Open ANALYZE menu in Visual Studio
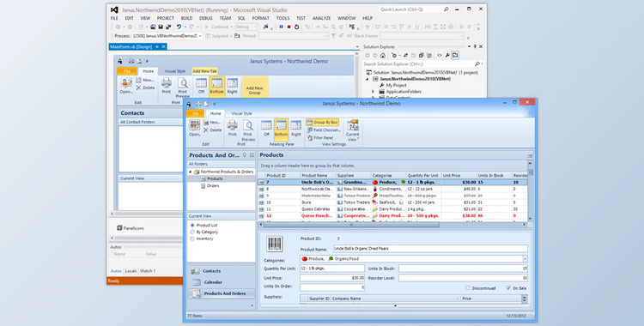Viewport: 644px width, 326px height. [321, 18]
